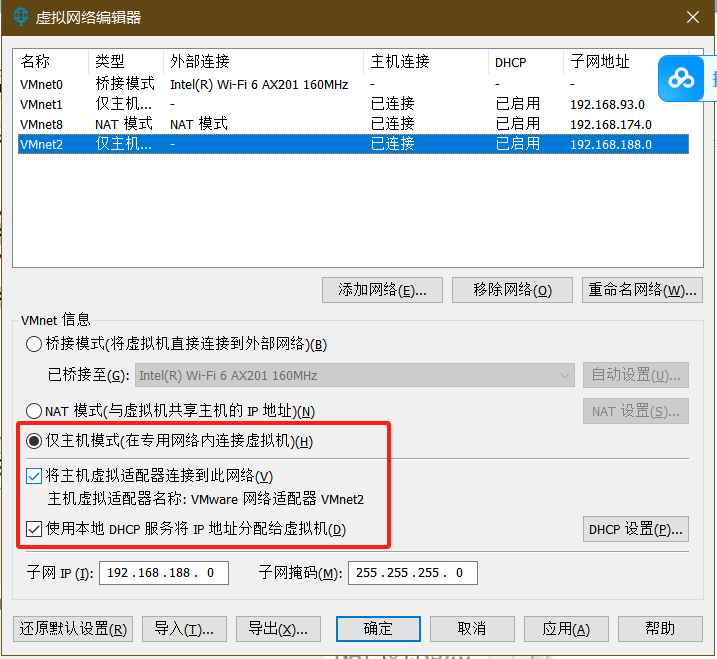Open the blue cloud app icon
717x659 pixels.
[x=680, y=78]
